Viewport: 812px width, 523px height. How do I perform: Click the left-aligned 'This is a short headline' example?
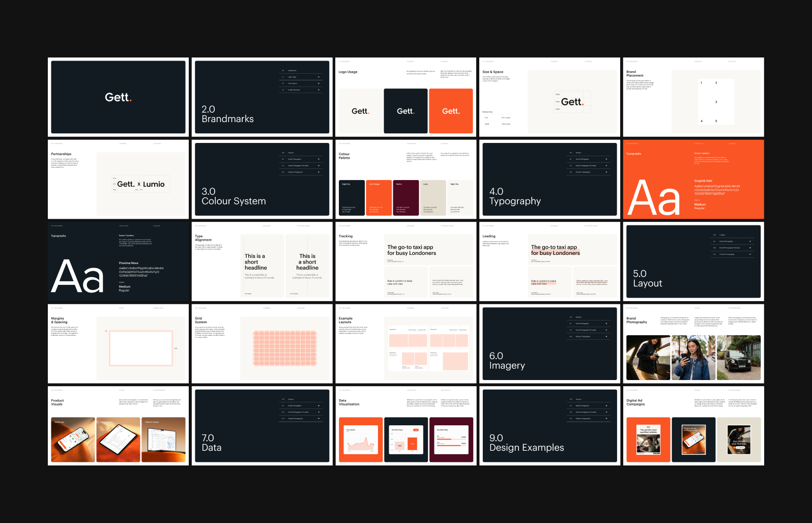pyautogui.click(x=262, y=266)
